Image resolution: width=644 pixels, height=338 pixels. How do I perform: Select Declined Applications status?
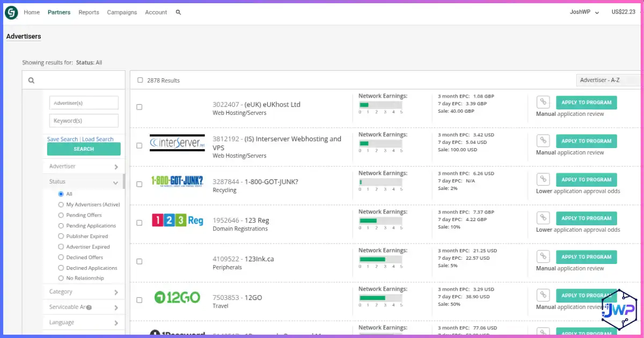click(61, 268)
